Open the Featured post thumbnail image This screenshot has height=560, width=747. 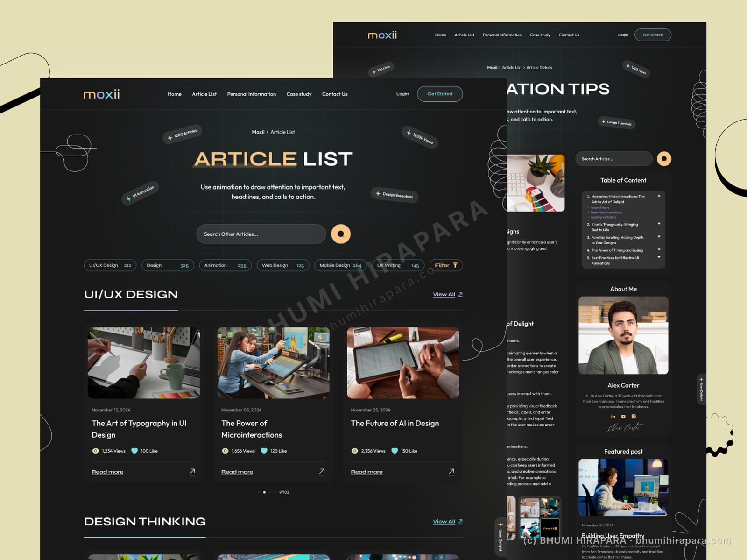[623, 487]
